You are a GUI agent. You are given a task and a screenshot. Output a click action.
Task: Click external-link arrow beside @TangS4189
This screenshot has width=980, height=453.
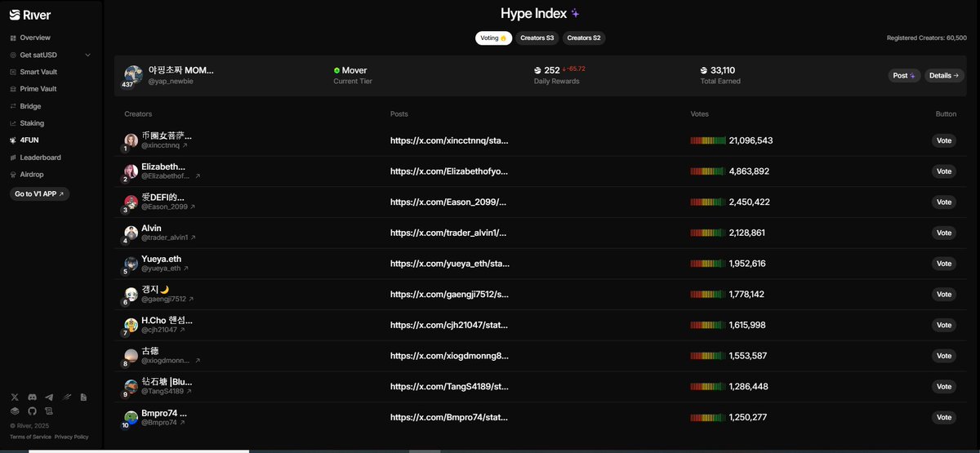(189, 392)
